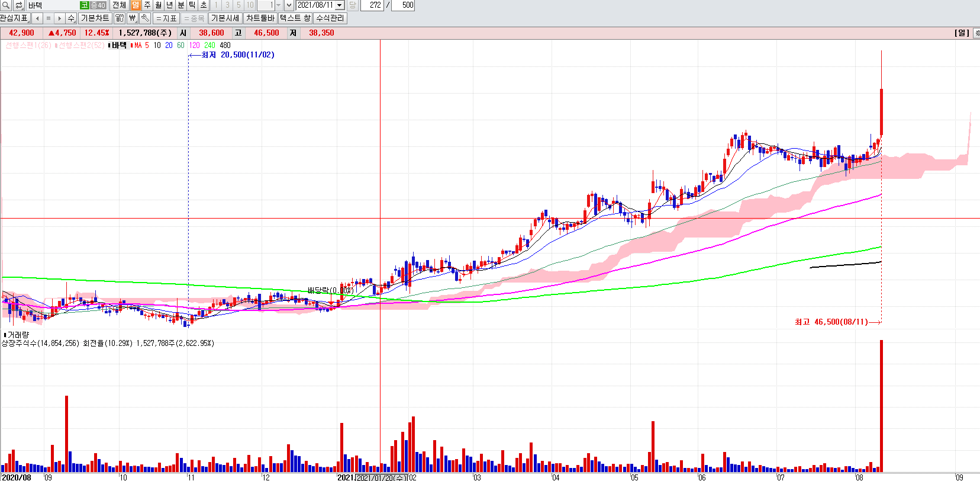Select the 기본차트 button
The width and height of the screenshot is (980, 481).
[95, 18]
